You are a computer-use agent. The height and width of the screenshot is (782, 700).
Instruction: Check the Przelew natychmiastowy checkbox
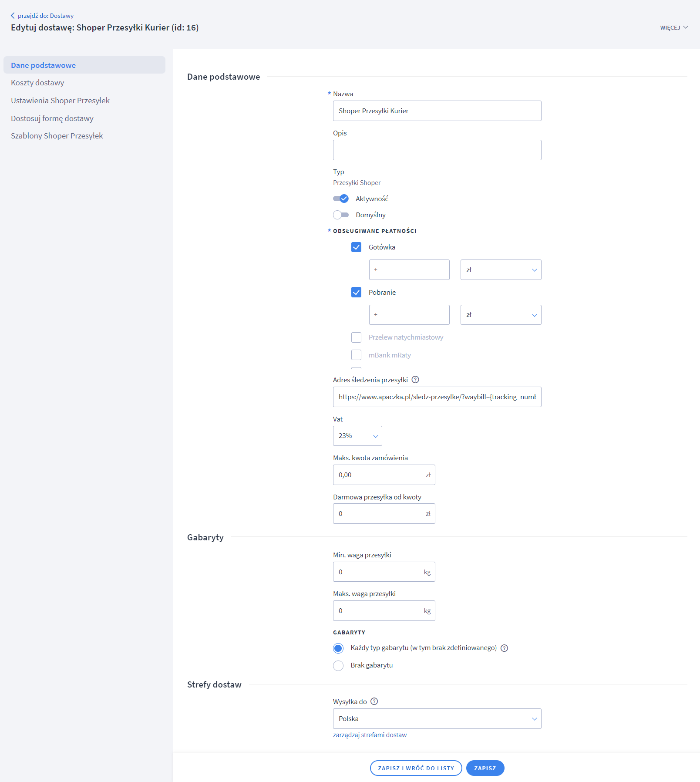click(356, 337)
